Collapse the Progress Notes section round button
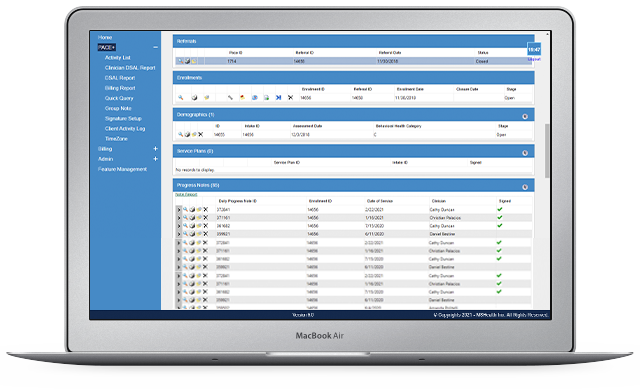The height and width of the screenshot is (391, 640). click(x=525, y=187)
